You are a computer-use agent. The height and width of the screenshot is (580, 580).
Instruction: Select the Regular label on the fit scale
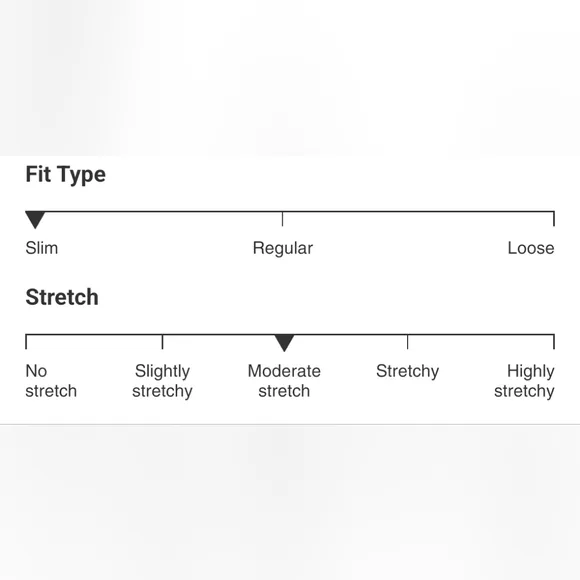[283, 248]
